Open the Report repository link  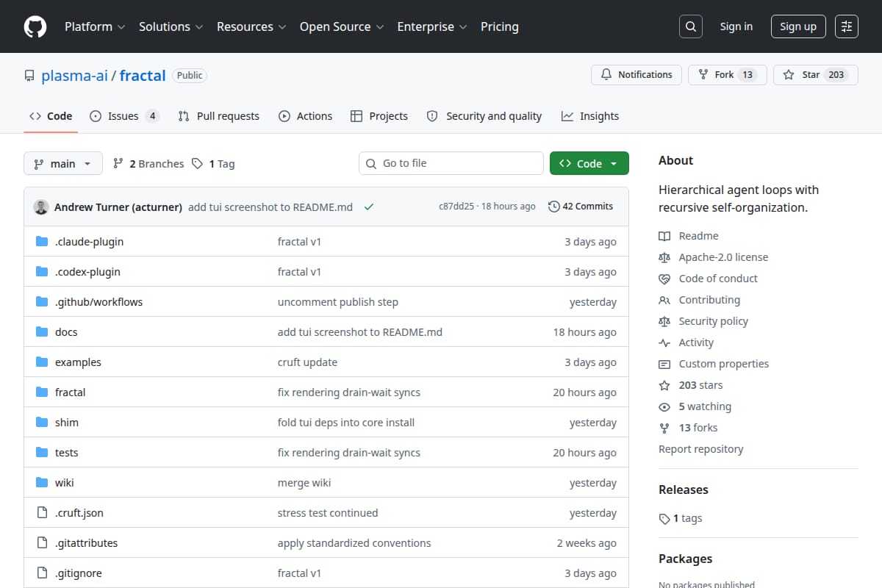(701, 449)
